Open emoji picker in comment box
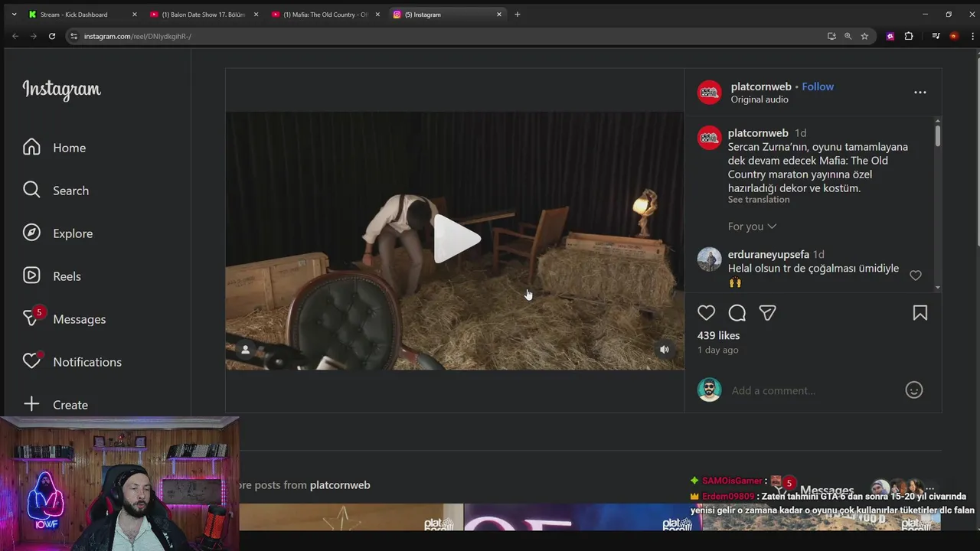Image resolution: width=980 pixels, height=551 pixels. coord(914,390)
